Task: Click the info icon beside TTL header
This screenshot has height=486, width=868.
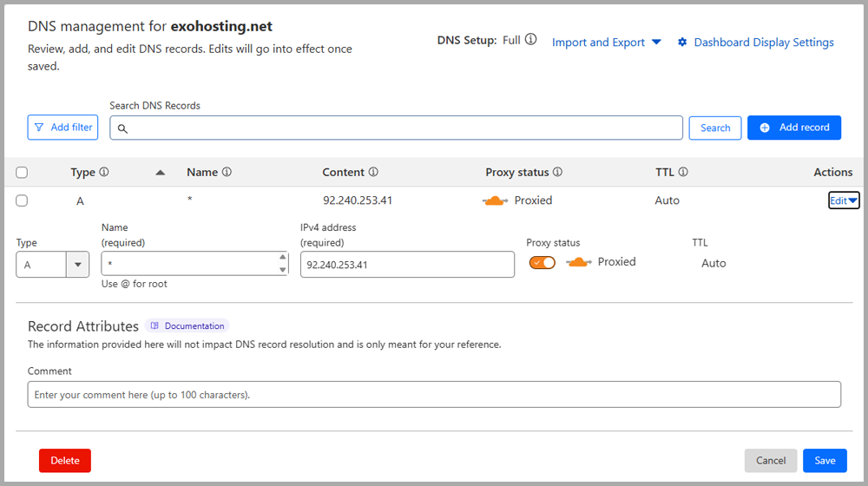Action: click(683, 172)
